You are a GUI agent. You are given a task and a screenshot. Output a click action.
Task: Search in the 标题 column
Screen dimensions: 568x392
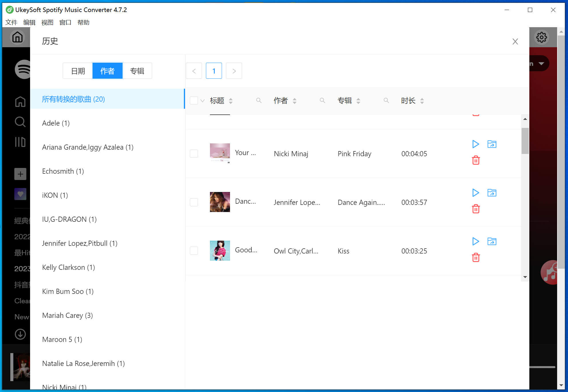pos(259,100)
